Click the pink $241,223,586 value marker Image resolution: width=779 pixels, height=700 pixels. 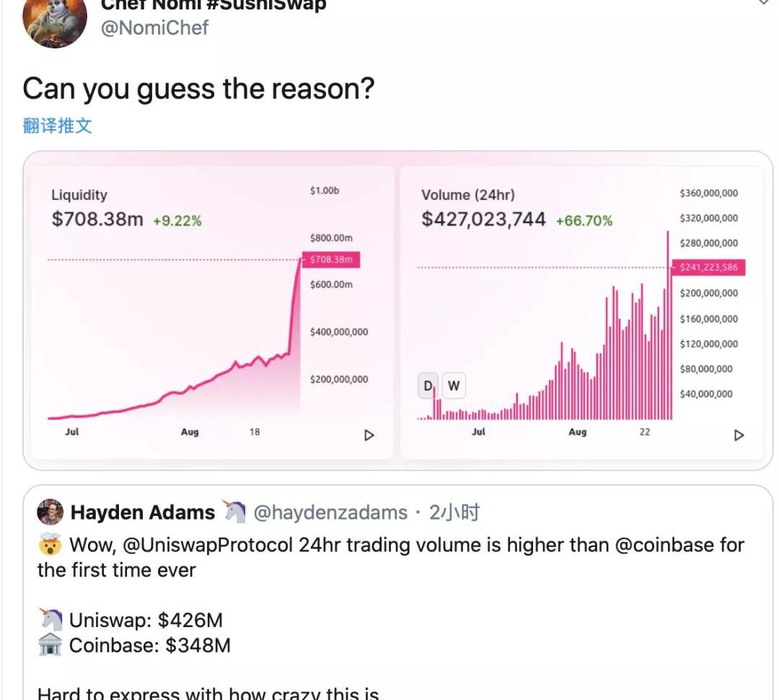pos(708,267)
